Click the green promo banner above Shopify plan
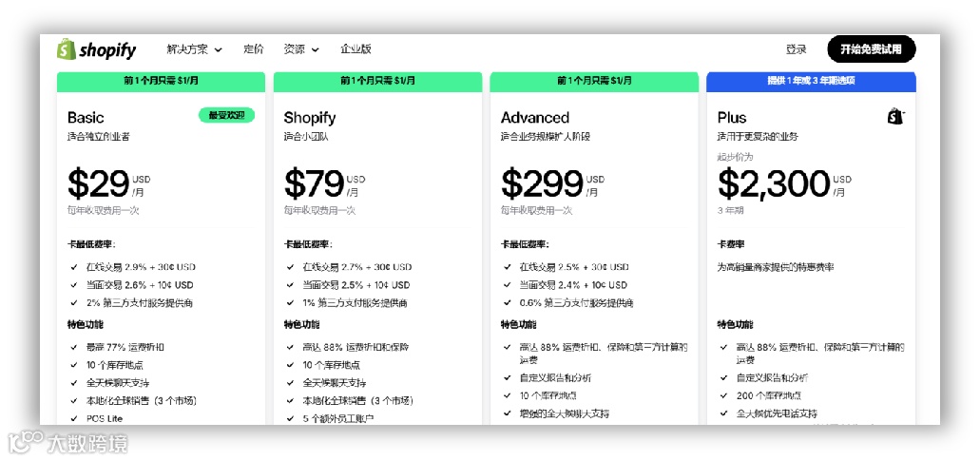 click(377, 82)
